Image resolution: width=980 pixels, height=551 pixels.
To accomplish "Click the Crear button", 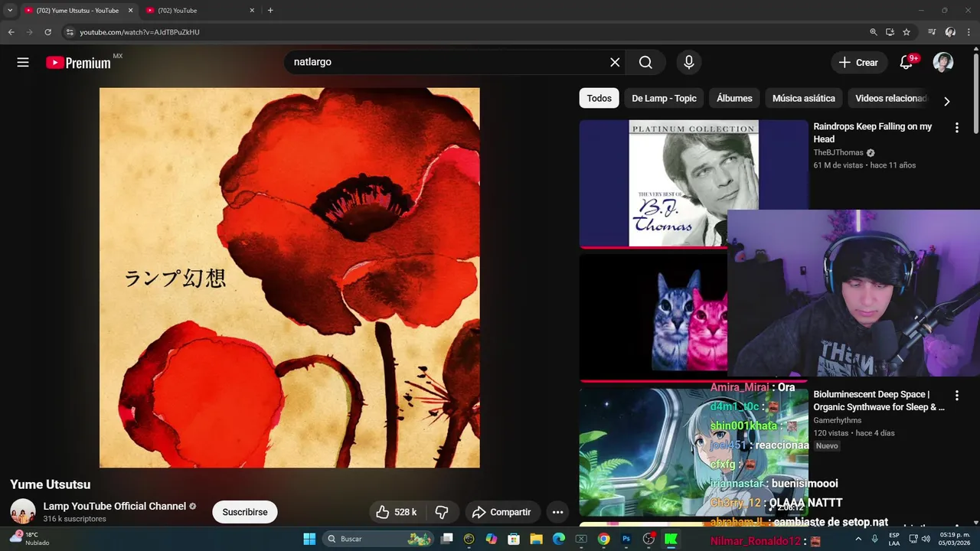I will (858, 63).
